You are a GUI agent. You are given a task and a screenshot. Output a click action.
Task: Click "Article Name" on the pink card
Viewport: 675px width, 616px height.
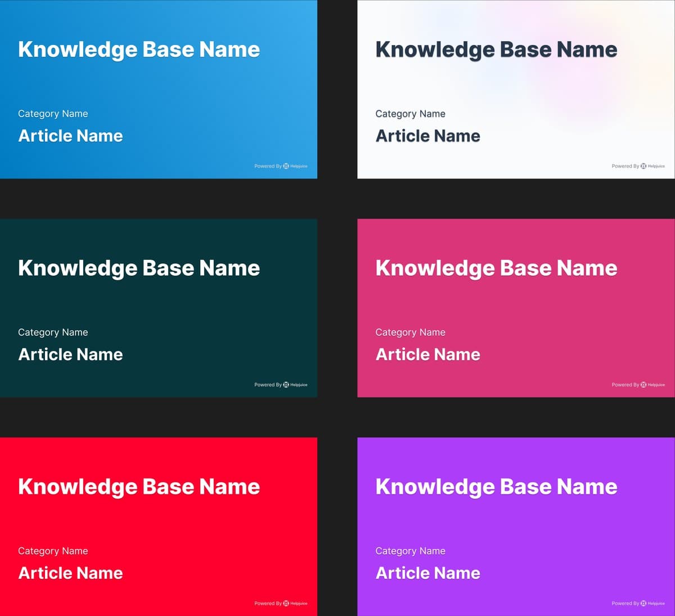[x=427, y=354]
